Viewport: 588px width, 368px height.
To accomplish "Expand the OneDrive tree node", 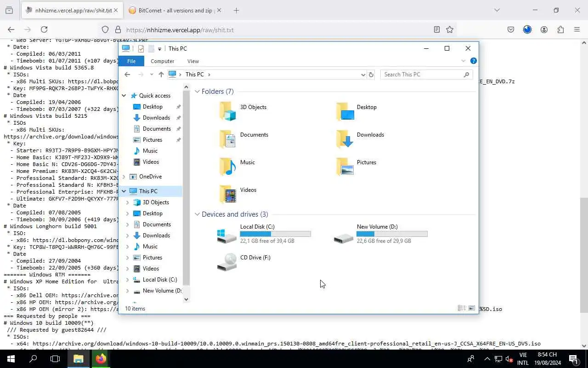I will (124, 177).
